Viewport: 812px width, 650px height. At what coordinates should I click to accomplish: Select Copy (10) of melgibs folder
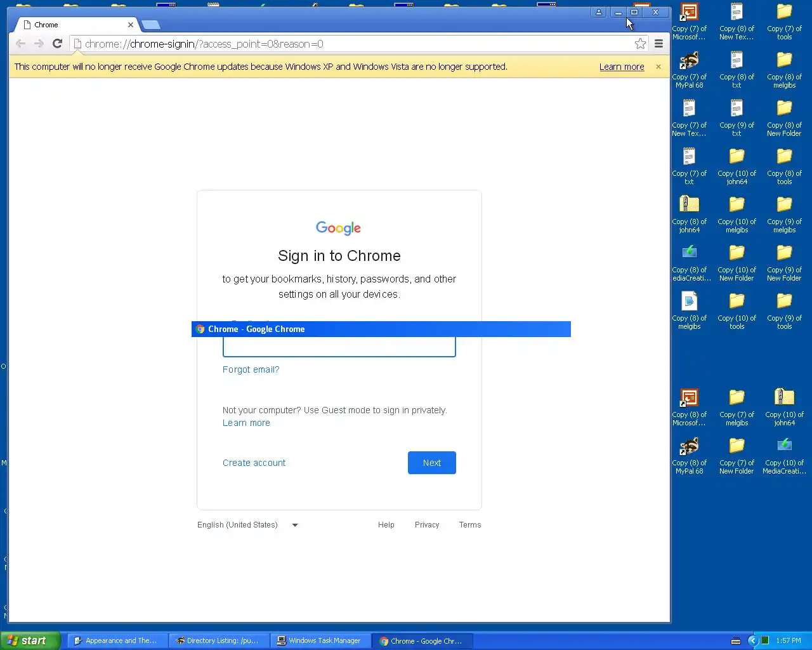tap(737, 215)
